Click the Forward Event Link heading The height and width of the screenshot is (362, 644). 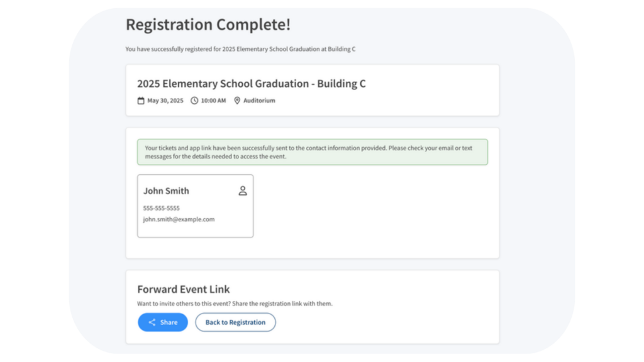pos(184,289)
